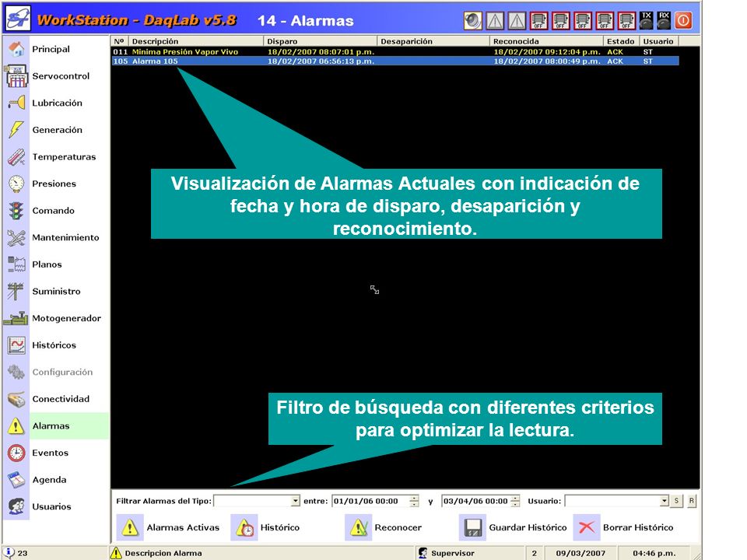Click the status bar date 09/03/2007
Viewport: 747px width, 560px height.
coord(580,553)
